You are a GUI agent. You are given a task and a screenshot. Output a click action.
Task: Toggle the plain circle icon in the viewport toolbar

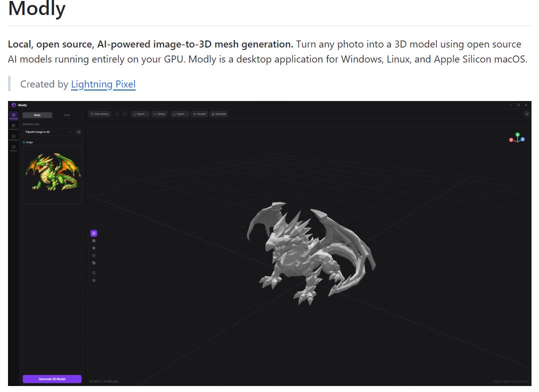tap(94, 255)
